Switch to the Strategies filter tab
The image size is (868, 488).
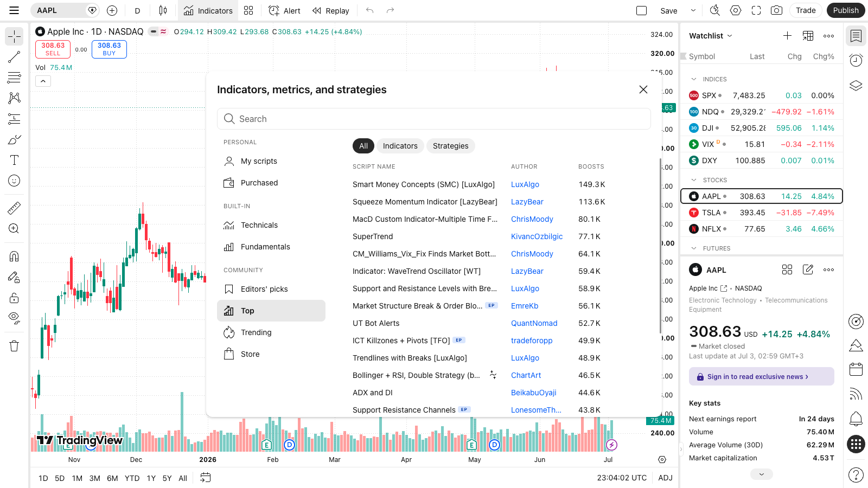(x=451, y=146)
